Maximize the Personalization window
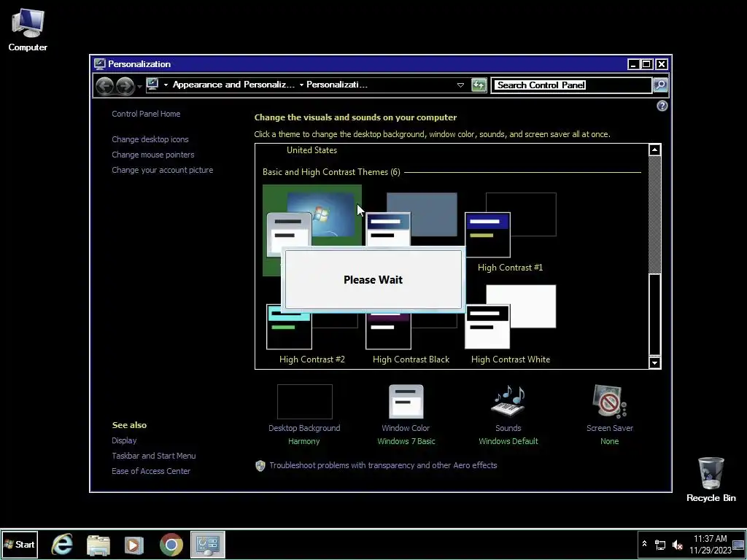 [647, 64]
